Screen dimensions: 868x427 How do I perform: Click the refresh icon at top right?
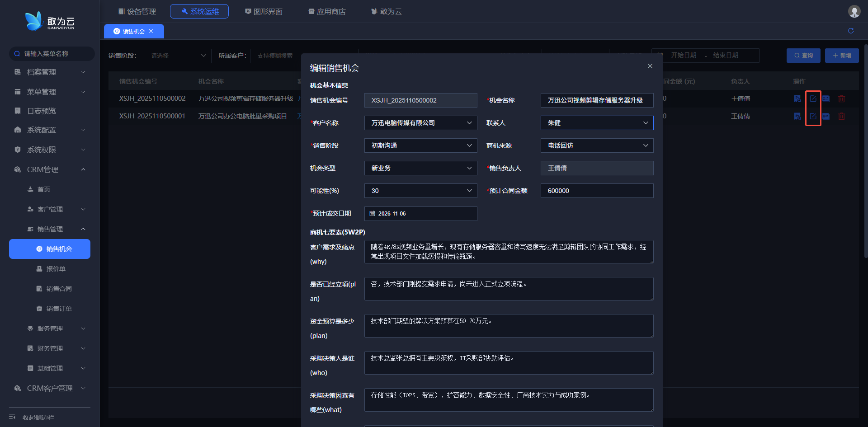[851, 31]
